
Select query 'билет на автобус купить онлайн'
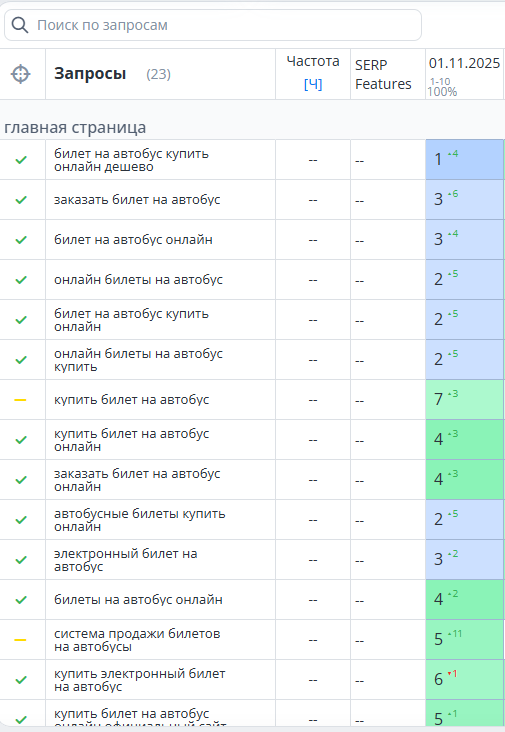point(131,320)
